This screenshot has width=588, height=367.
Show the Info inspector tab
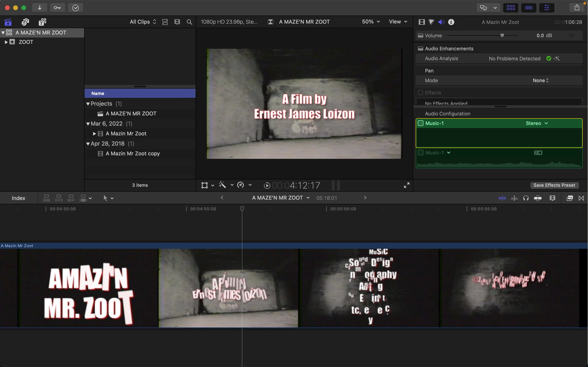451,22
